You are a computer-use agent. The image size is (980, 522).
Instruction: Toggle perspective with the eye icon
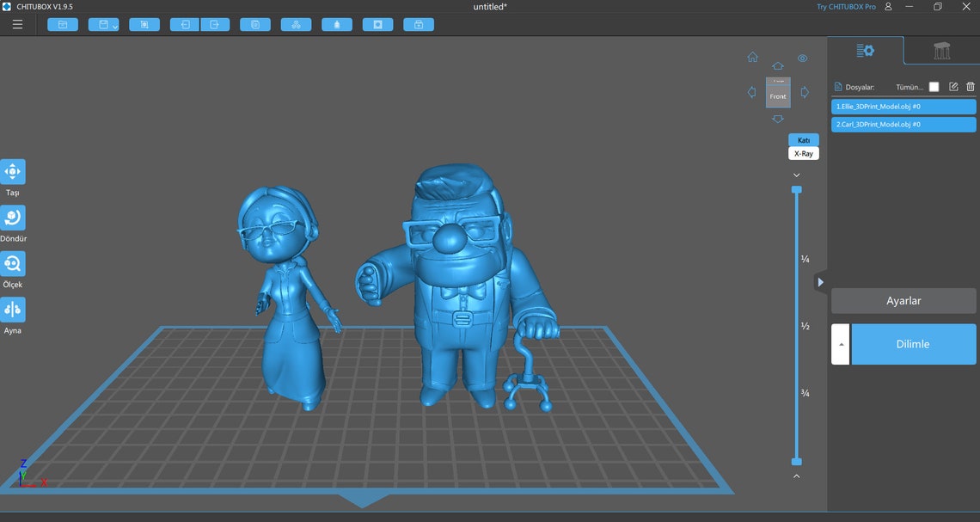pyautogui.click(x=802, y=58)
